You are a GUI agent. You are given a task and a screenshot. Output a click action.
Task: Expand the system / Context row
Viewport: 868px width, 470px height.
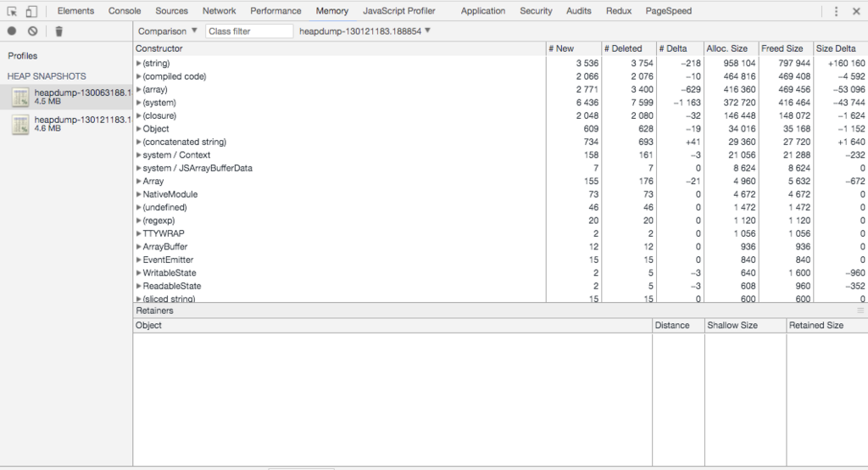[138, 155]
